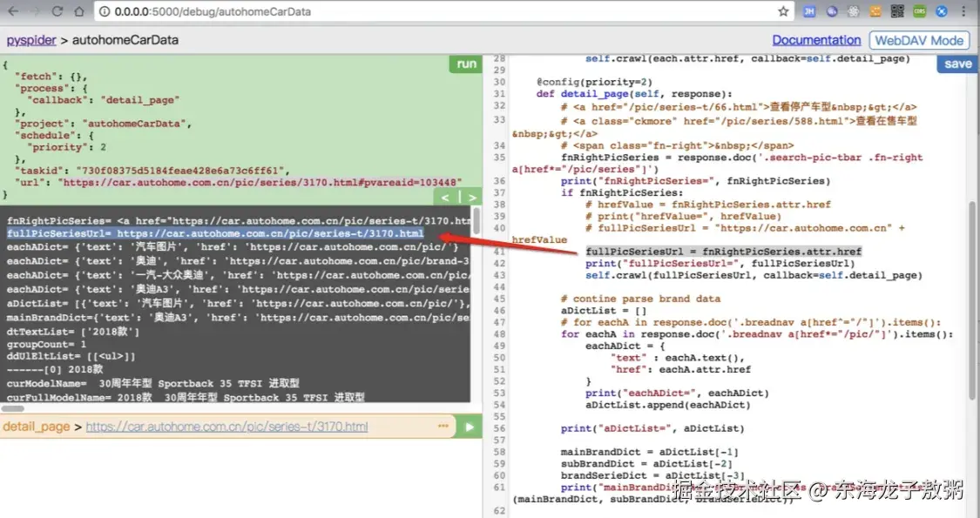This screenshot has width=980, height=518.
Task: Switch to WebDAV Mode
Action: click(x=919, y=40)
